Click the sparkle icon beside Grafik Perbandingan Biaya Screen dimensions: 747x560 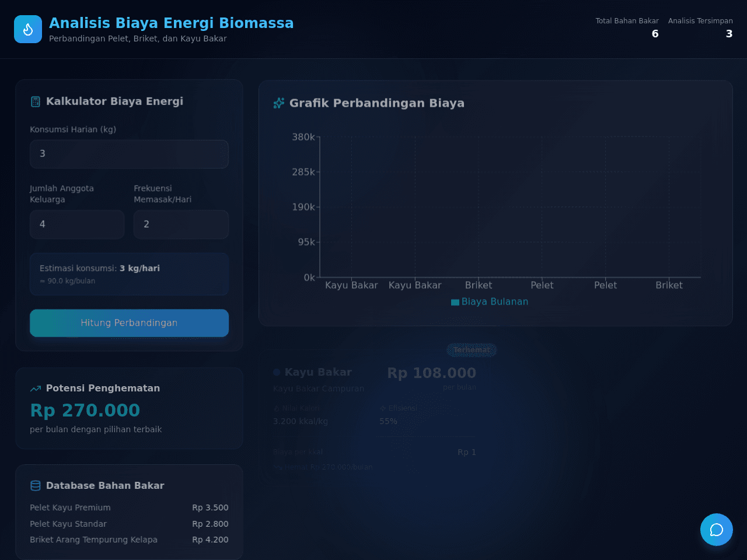[279, 103]
